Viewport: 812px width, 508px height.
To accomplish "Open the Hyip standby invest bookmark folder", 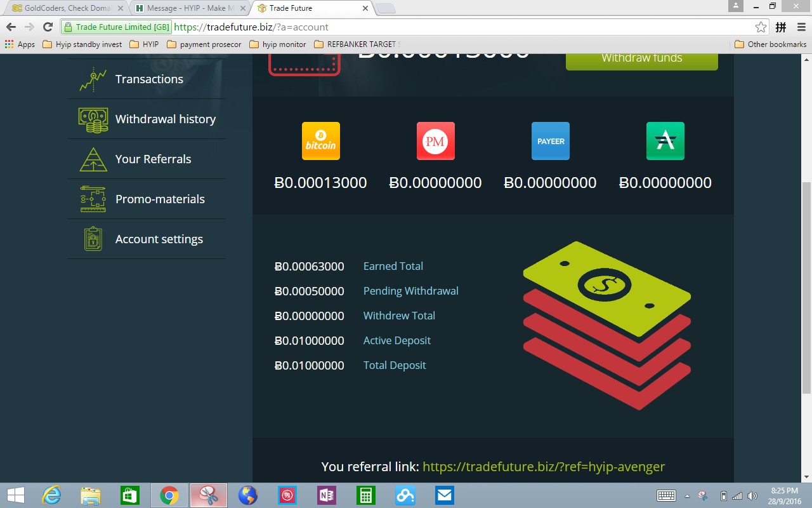I will [x=82, y=44].
